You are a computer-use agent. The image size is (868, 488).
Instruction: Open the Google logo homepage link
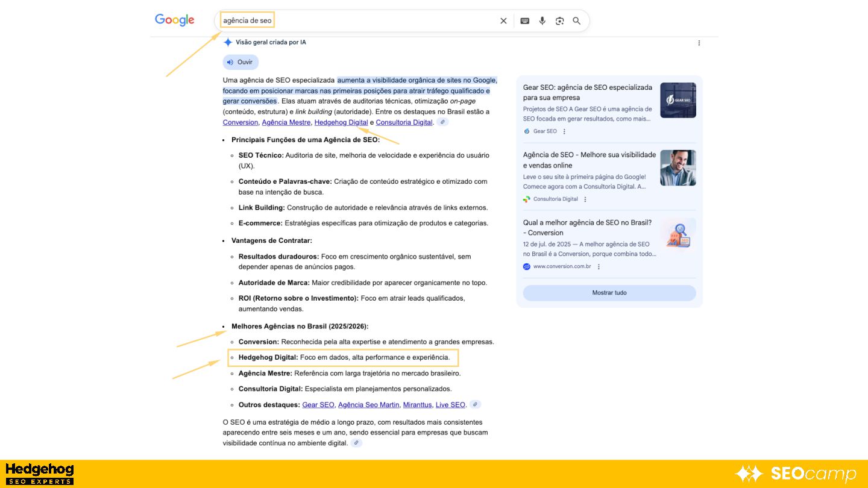point(175,20)
